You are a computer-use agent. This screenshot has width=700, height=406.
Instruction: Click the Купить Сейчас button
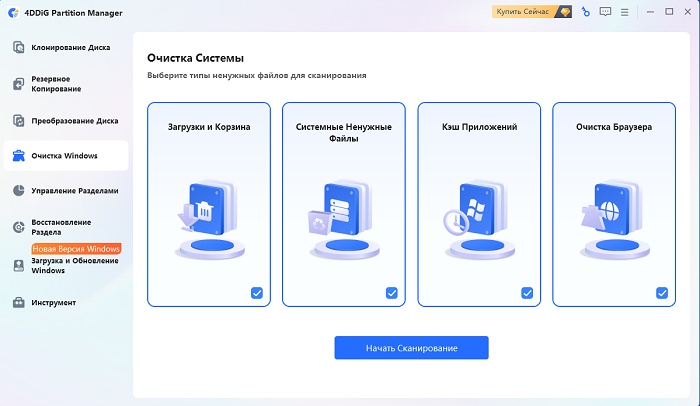point(532,12)
